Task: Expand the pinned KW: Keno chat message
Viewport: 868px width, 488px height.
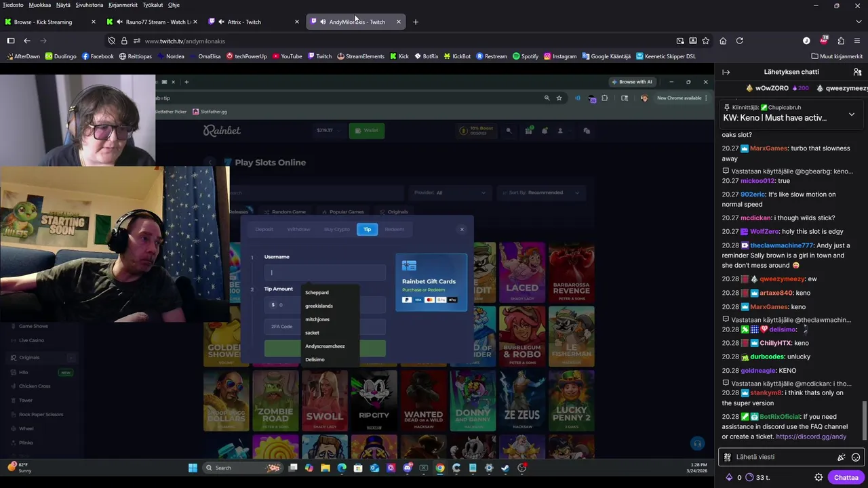Action: 852,115
